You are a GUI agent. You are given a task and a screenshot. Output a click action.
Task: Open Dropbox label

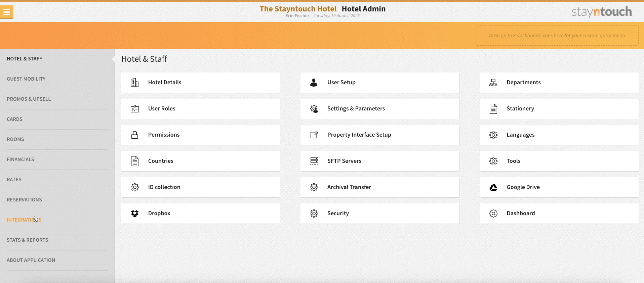[x=159, y=214]
